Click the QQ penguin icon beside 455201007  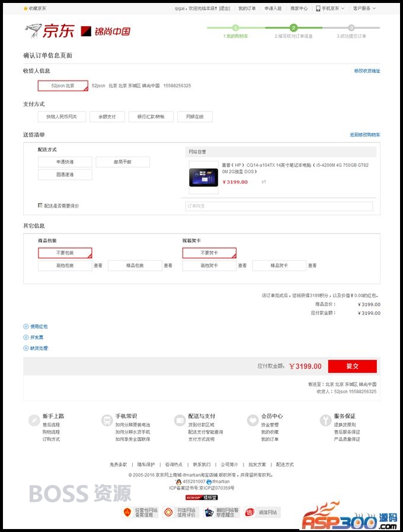tap(178, 482)
